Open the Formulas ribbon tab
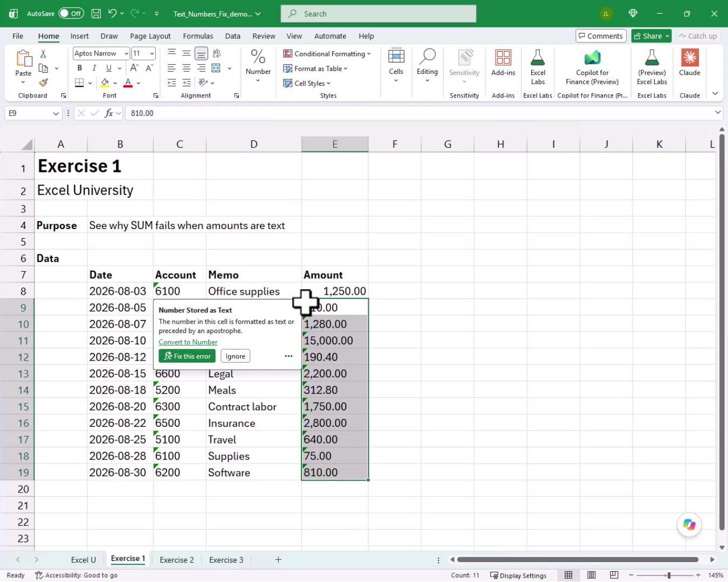Screen dimensions: 728x582 point(198,36)
